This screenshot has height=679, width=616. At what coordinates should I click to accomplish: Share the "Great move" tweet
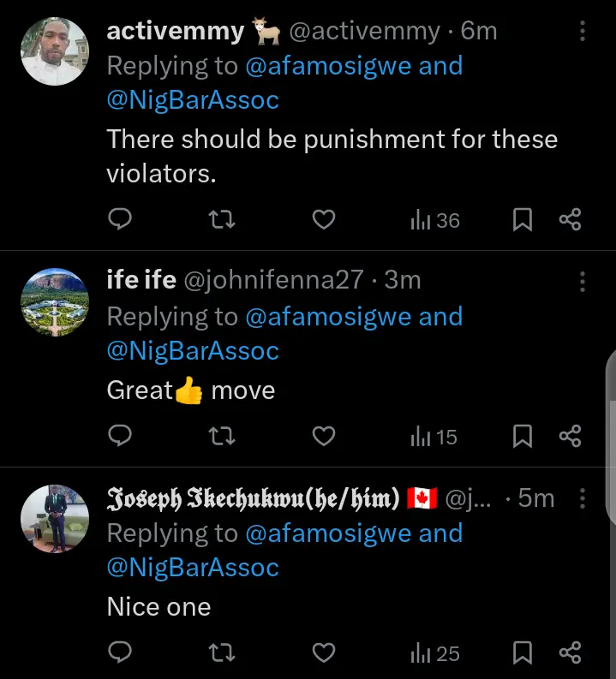(x=570, y=437)
